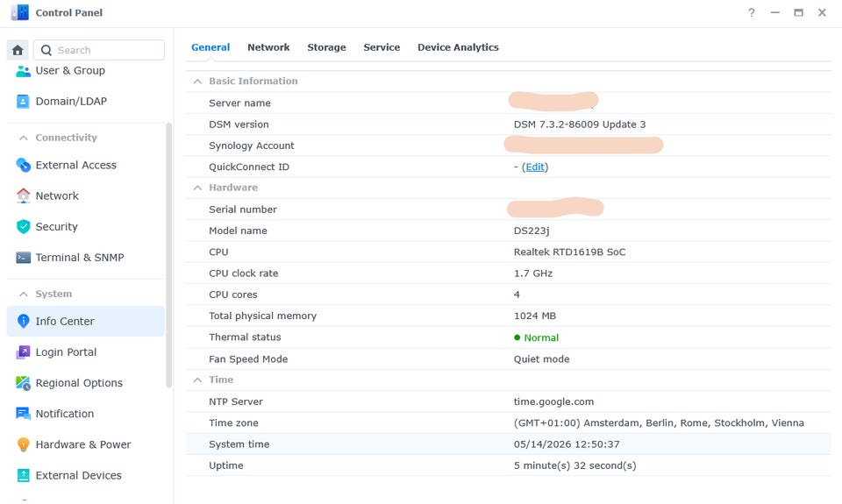Click the Regional Options icon
The height and width of the screenshot is (504, 842).
click(23, 383)
